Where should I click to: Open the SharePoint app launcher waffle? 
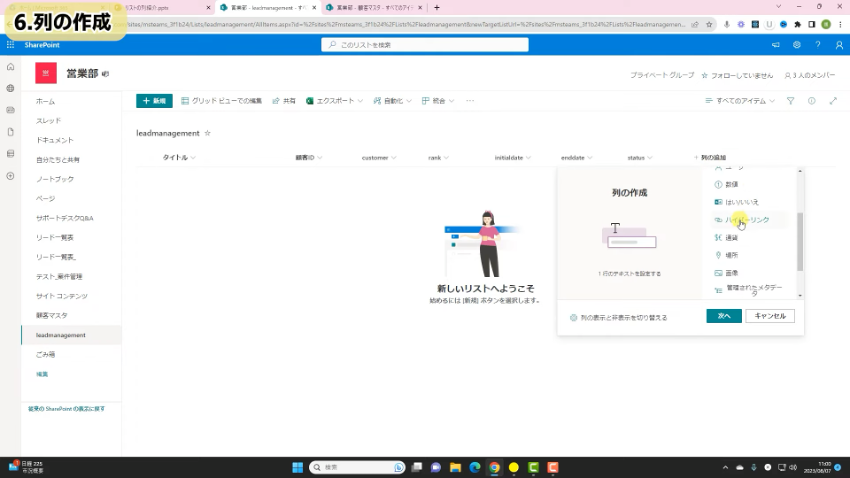[10, 45]
